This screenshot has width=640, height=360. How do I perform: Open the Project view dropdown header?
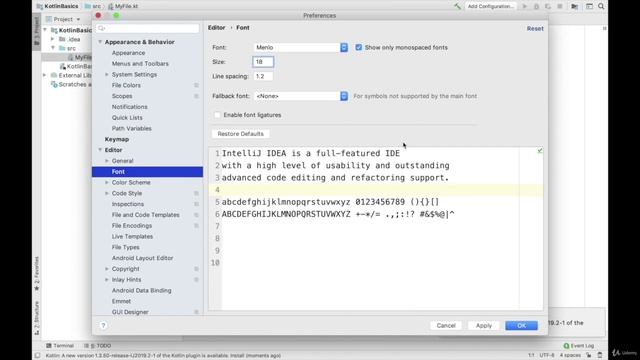[x=63, y=19]
